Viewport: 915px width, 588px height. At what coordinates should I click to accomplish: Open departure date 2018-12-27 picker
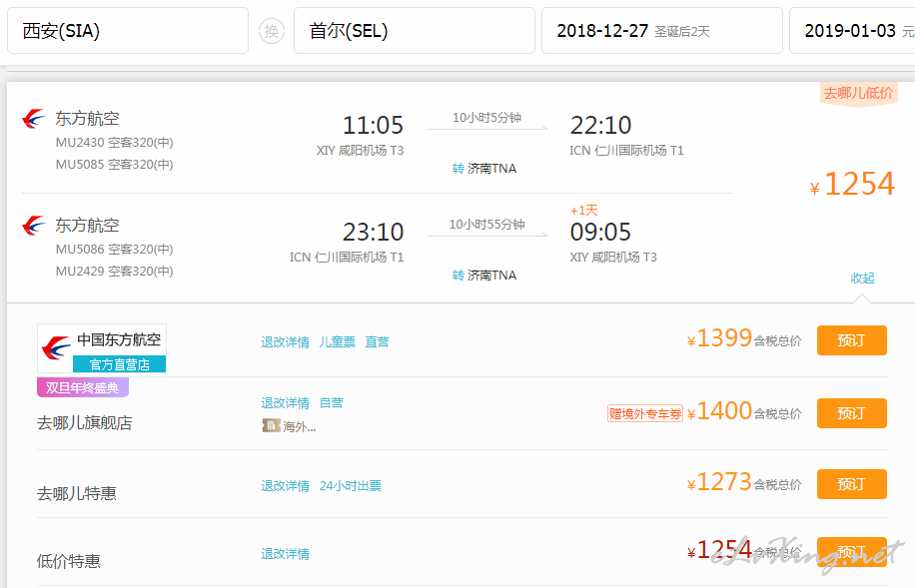click(x=661, y=30)
